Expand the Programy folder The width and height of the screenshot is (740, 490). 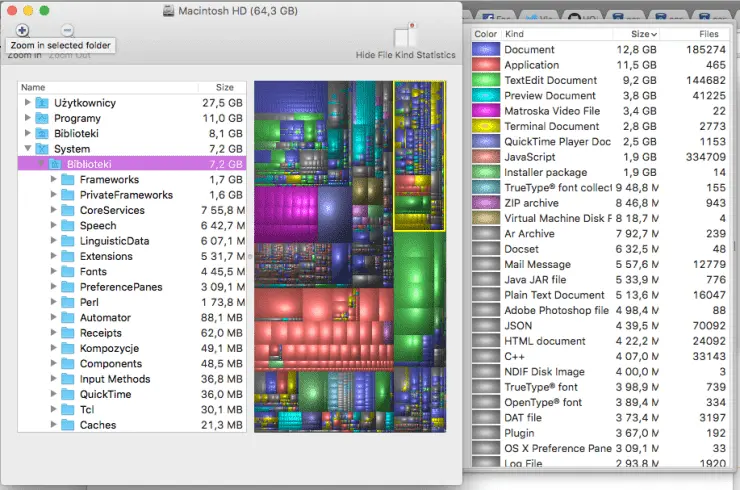click(27, 118)
